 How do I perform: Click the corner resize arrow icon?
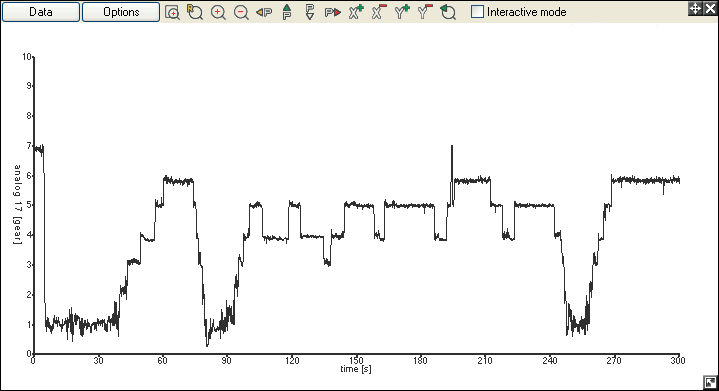pyautogui.click(x=710, y=382)
